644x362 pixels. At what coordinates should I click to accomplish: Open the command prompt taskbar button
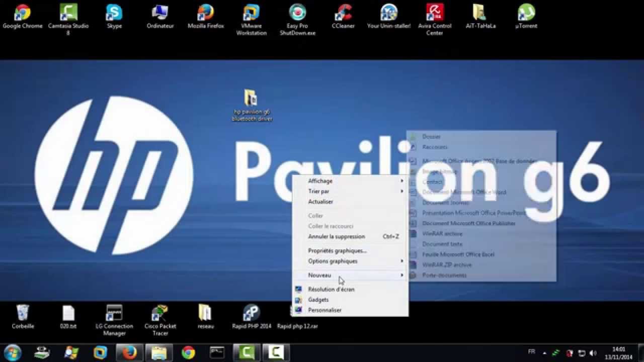(x=217, y=352)
